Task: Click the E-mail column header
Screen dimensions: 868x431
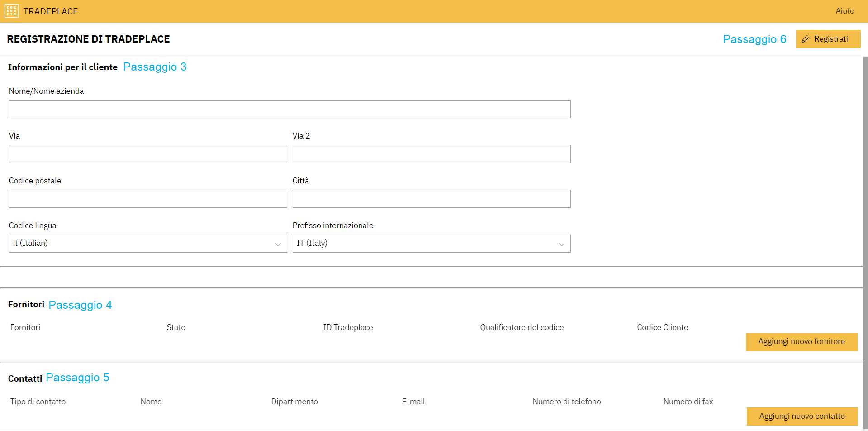Action: (x=413, y=402)
